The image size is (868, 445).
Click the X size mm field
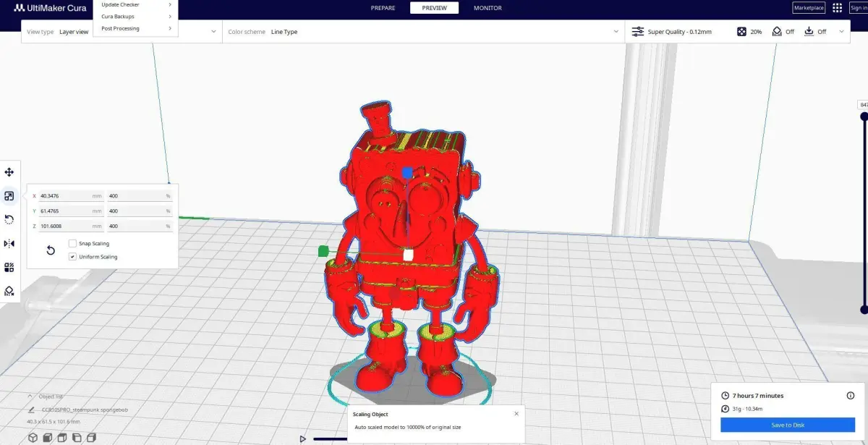(71, 196)
